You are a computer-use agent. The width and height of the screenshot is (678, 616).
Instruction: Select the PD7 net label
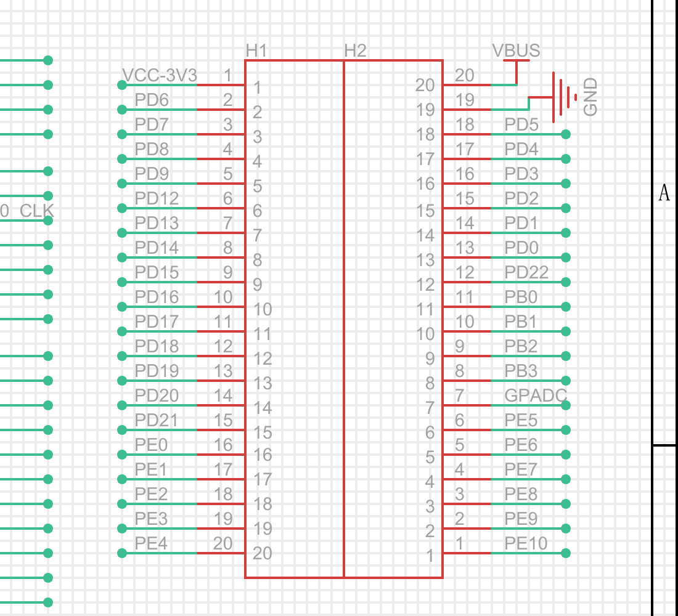click(x=152, y=124)
